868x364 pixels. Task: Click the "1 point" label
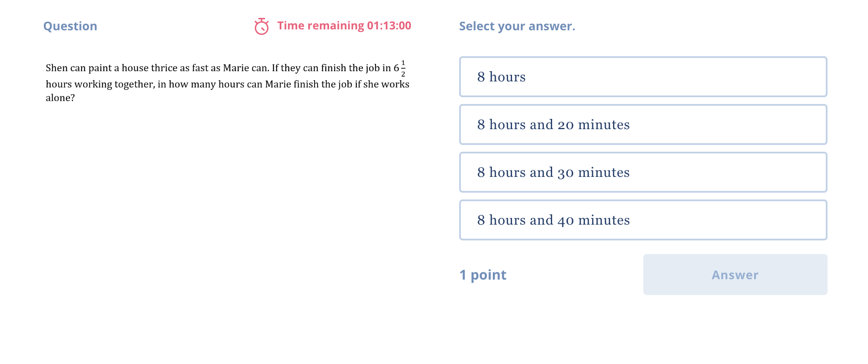click(483, 275)
